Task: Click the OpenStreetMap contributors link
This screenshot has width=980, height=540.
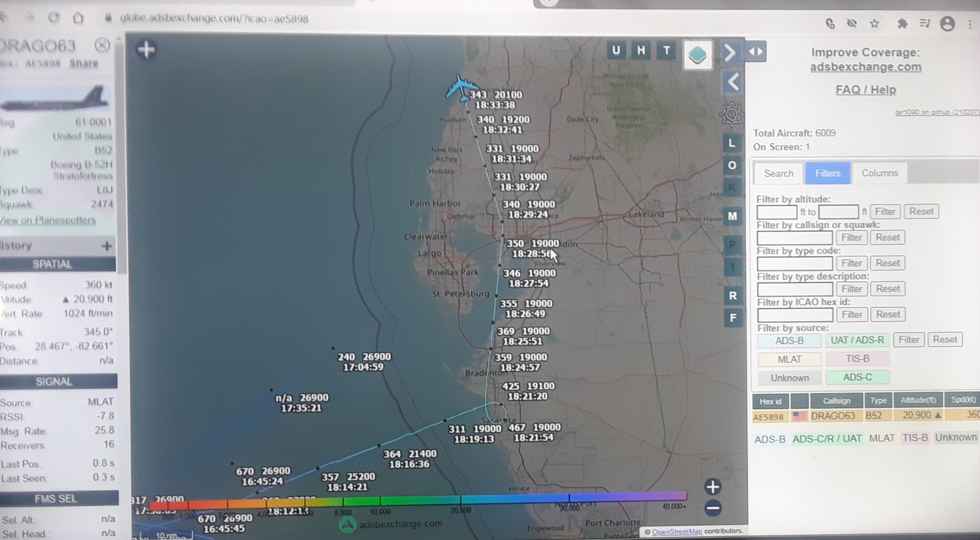Action: 677,531
